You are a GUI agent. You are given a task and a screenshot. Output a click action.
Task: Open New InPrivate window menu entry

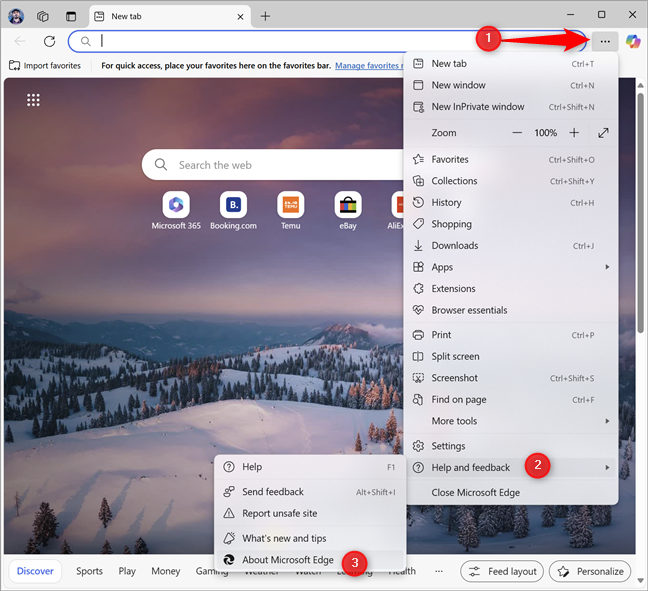pos(511,107)
